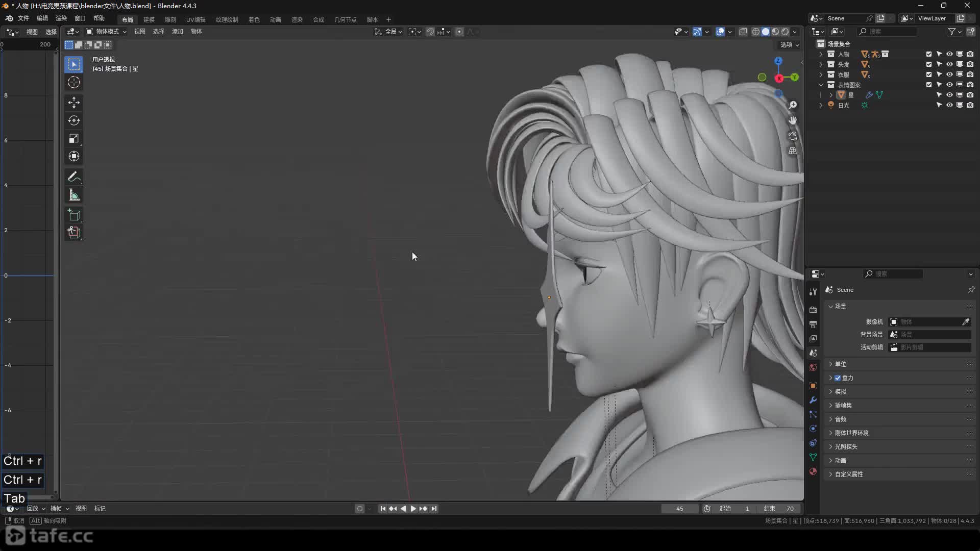Image resolution: width=980 pixels, height=551 pixels.
Task: Expand the 人物 collection tree
Action: coord(821,54)
